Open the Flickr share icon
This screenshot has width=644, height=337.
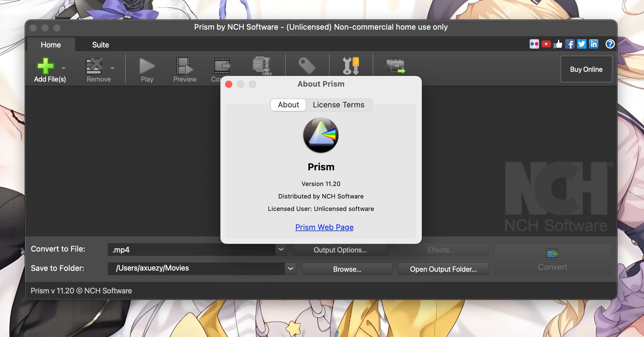pyautogui.click(x=534, y=44)
